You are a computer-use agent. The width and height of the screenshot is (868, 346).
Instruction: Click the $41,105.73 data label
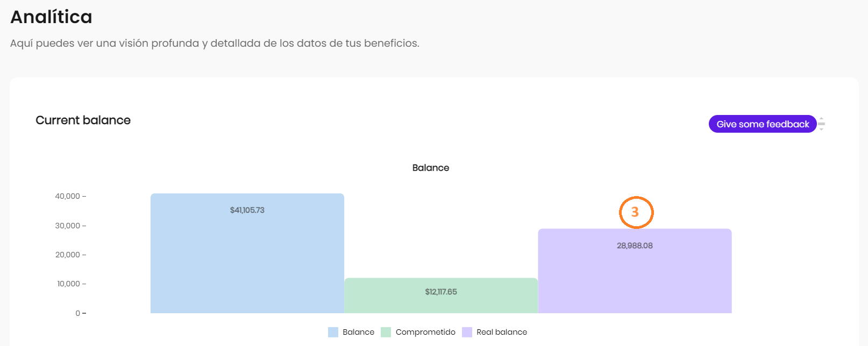click(x=247, y=210)
